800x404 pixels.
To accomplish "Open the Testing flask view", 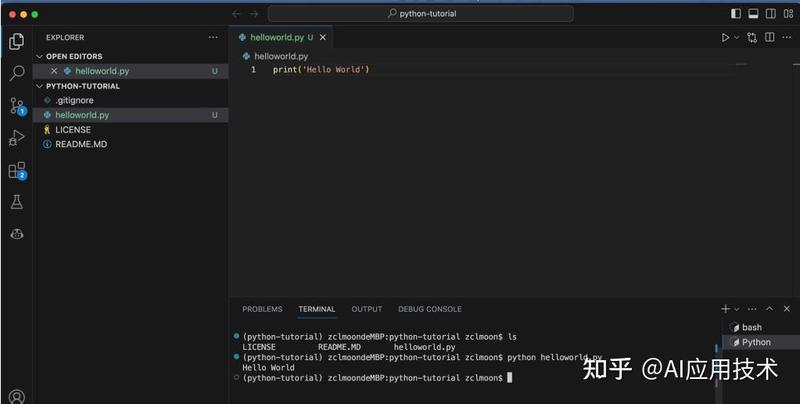I will point(17,202).
